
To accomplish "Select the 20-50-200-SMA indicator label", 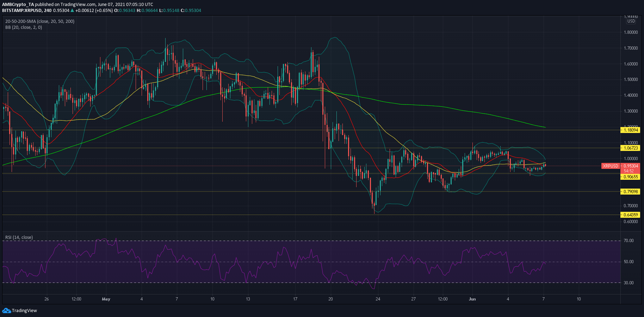I will point(40,21).
